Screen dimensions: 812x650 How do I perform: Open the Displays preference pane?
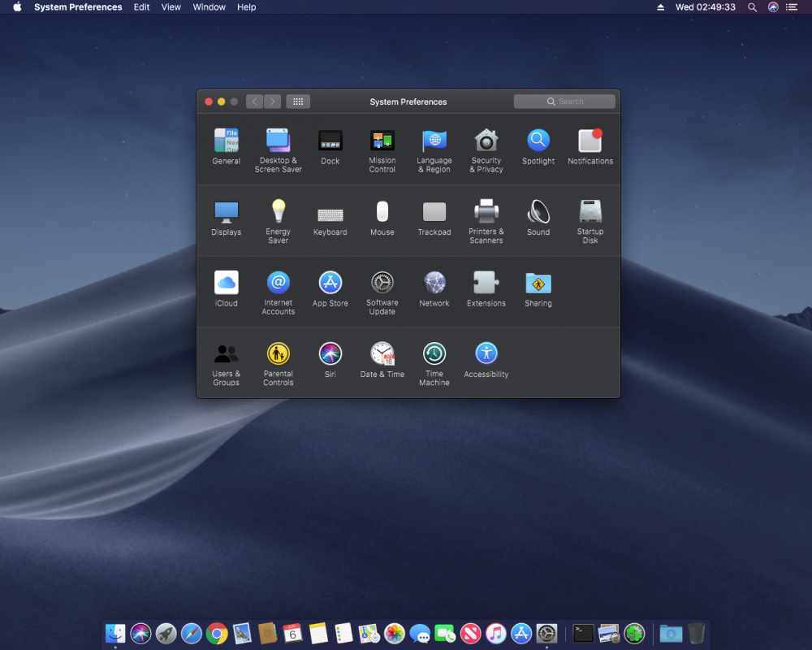pyautogui.click(x=227, y=218)
